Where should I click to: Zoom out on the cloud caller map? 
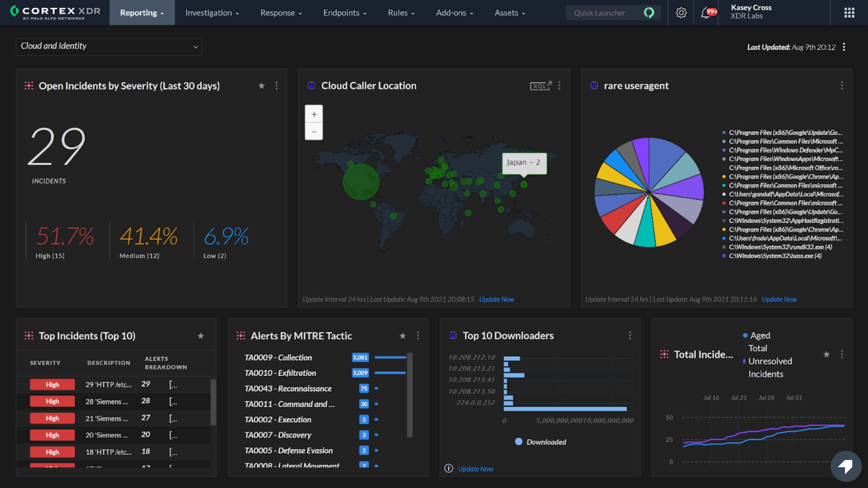coord(314,131)
